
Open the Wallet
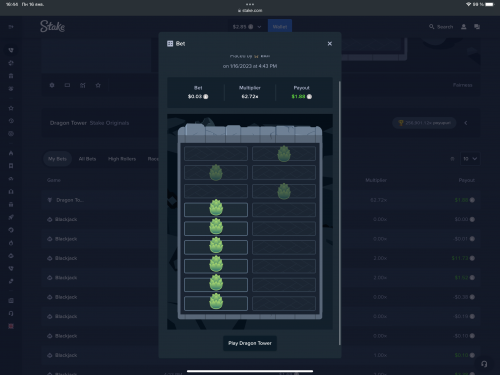click(280, 27)
